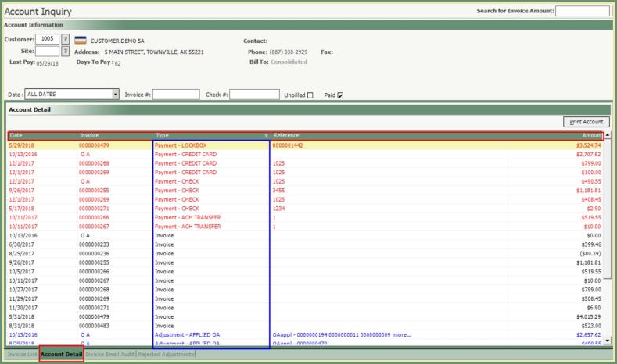This screenshot has width=617, height=364.
Task: Click amount ($80.39)
Action: click(590, 254)
